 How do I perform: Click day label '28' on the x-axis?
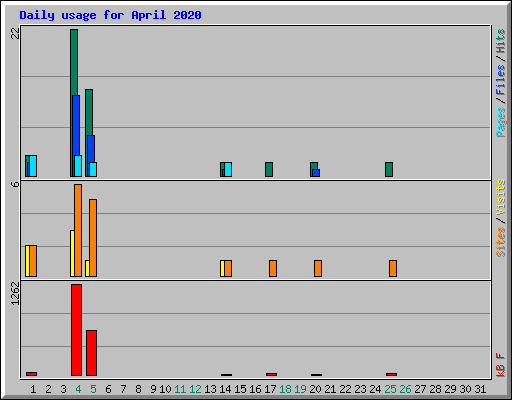[x=435, y=389]
